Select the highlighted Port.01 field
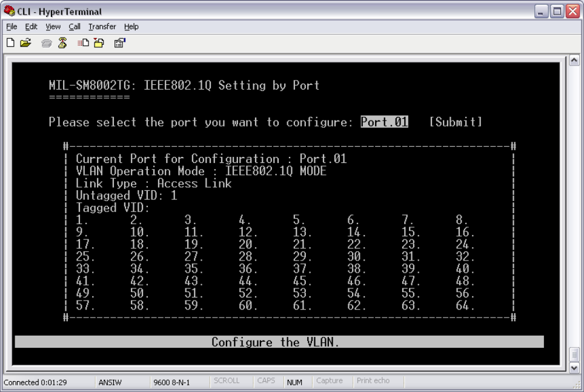This screenshot has height=392, width=584. 384,122
